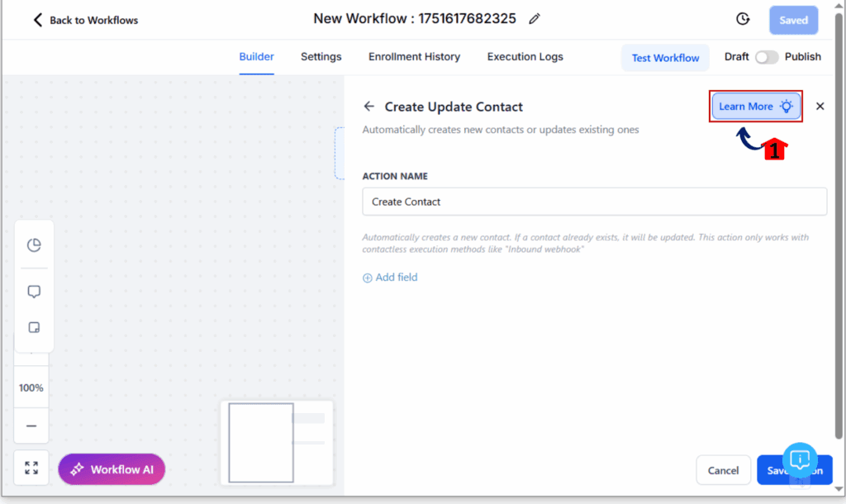Viewport: 846px width, 504px height.
Task: Click the fit to screen icon
Action: click(x=31, y=468)
